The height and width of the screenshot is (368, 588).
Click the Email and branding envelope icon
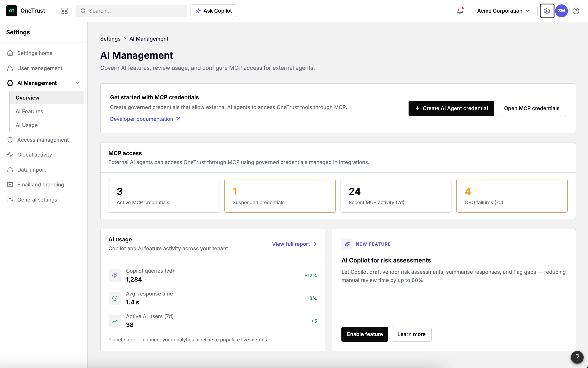(x=10, y=184)
